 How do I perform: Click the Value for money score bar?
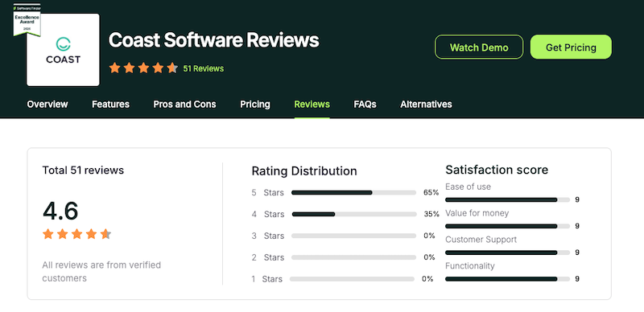(x=508, y=226)
